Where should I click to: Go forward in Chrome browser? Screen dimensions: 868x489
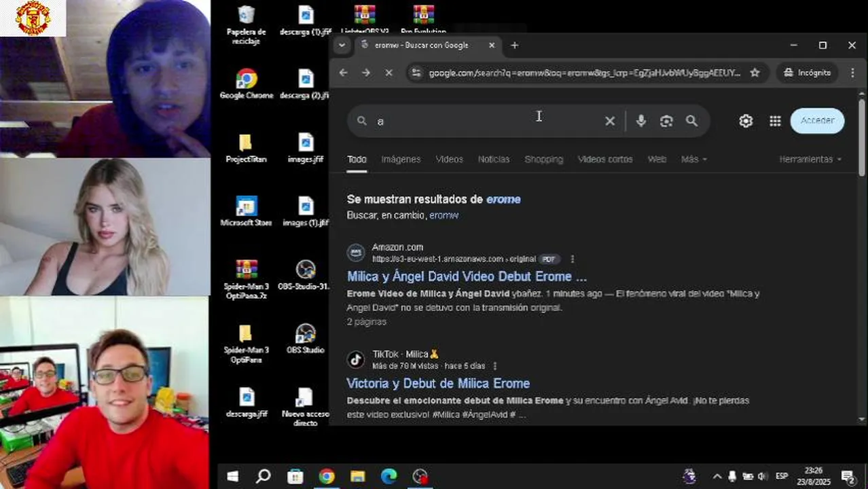pos(366,73)
